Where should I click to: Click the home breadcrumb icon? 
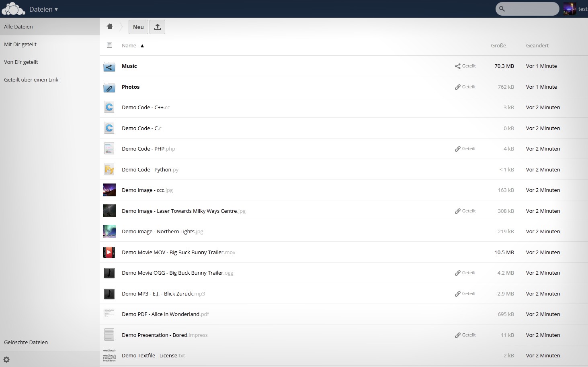tap(110, 27)
